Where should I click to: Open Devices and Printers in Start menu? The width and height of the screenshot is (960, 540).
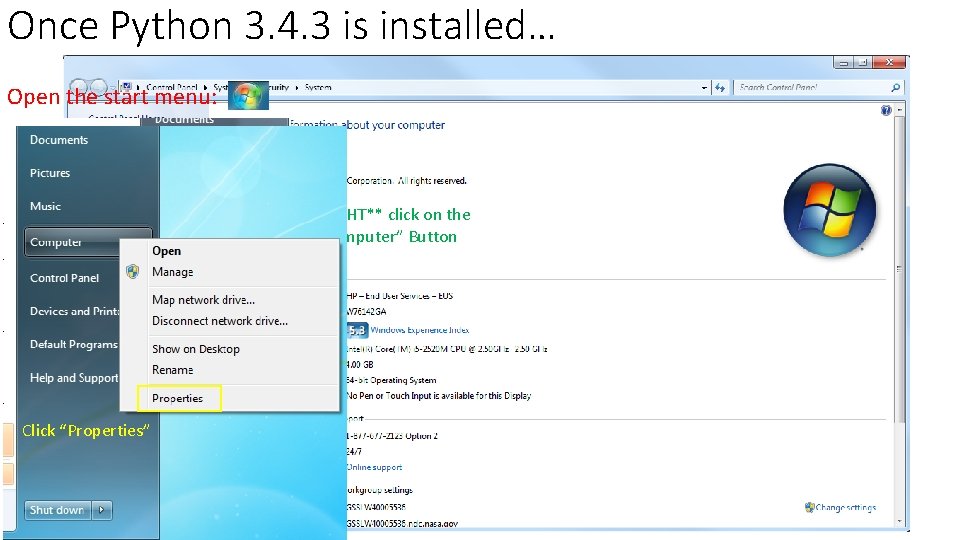[74, 311]
